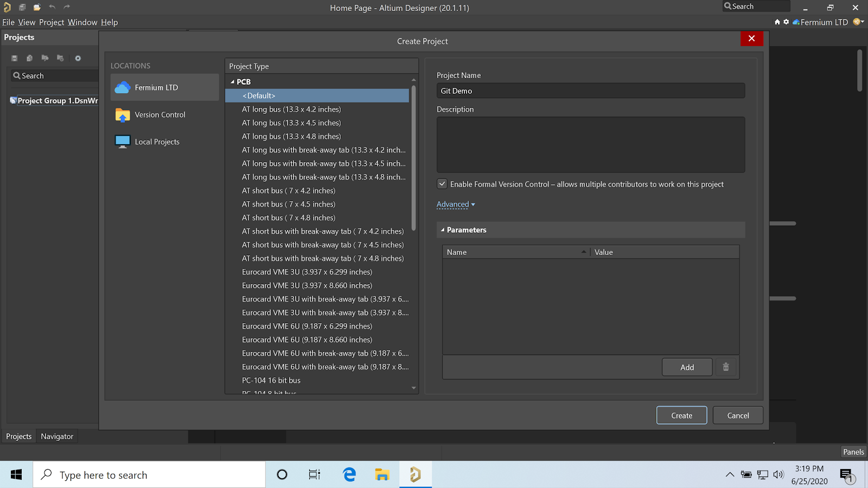Disable Enable Formal Version Control checkbox

(442, 184)
